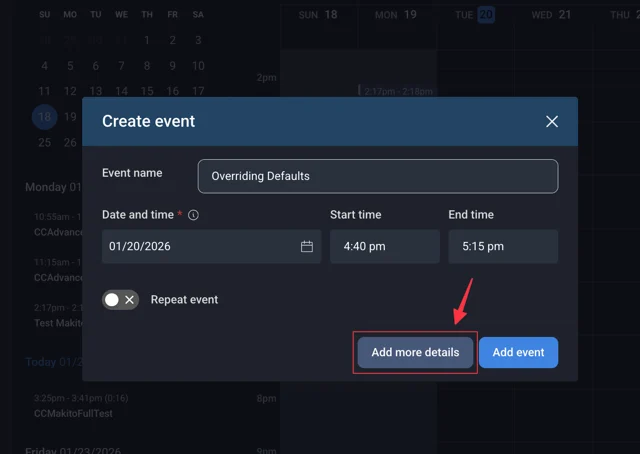Click the SUN 18 column header

tap(318, 15)
